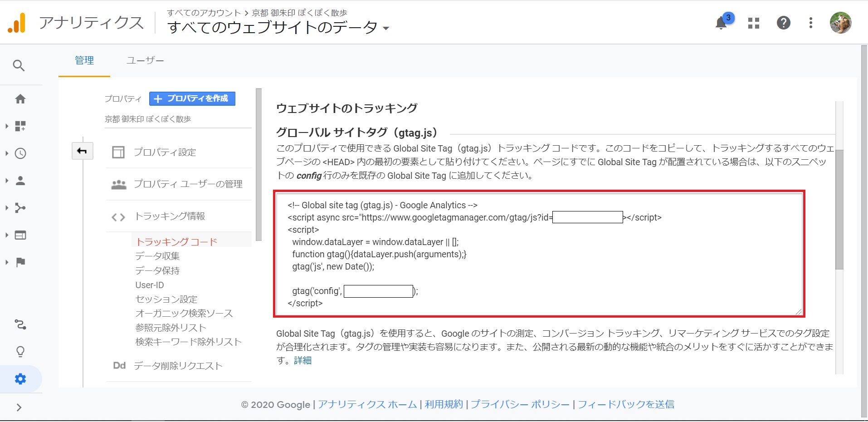Image resolution: width=868 pixels, height=422 pixels.
Task: Open プライバシー ポリシー footer link
Action: click(520, 404)
